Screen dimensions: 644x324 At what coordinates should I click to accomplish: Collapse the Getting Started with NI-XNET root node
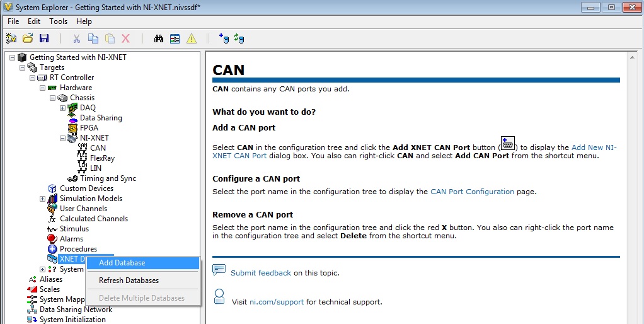[x=12, y=57]
